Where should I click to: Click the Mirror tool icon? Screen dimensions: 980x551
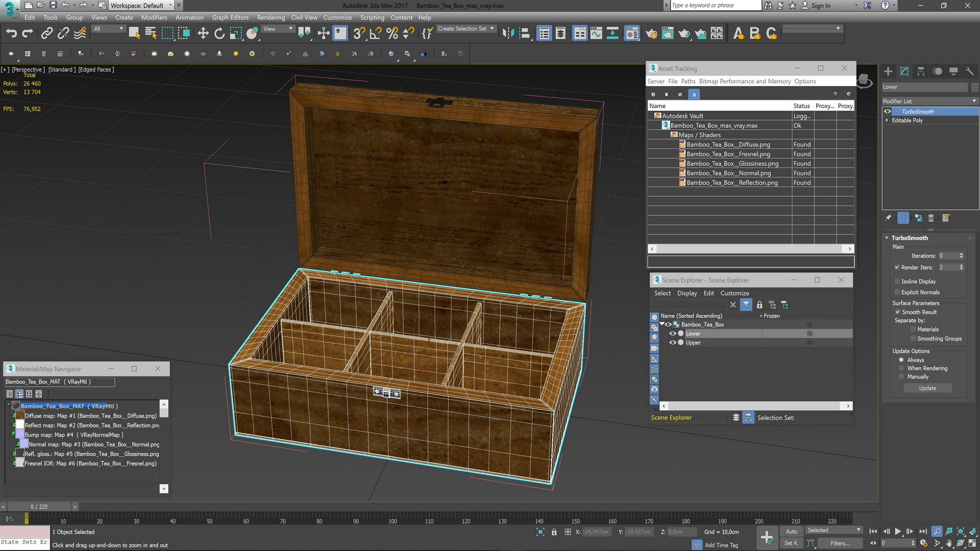508,34
